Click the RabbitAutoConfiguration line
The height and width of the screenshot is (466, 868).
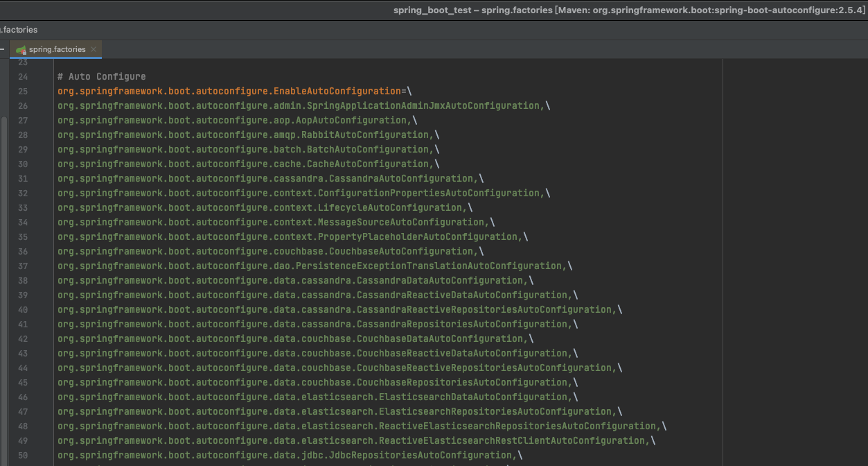(249, 135)
